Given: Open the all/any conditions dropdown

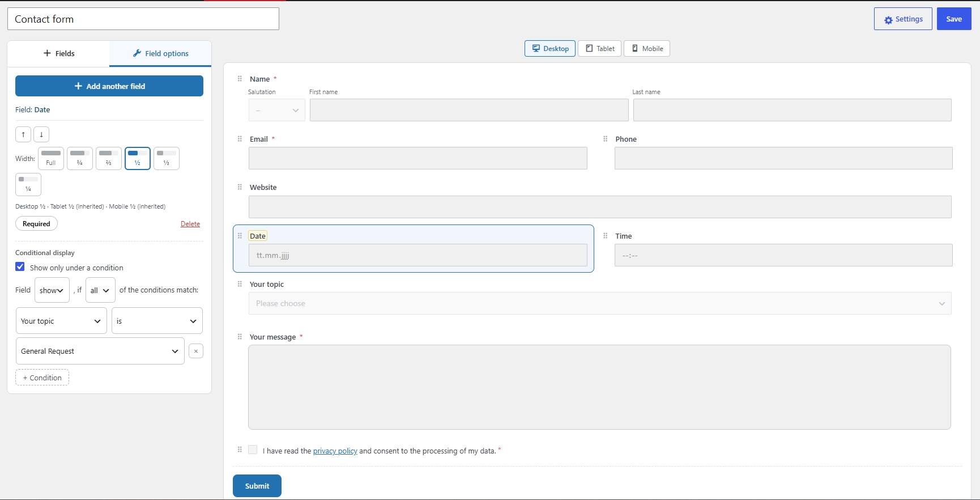Looking at the screenshot, I should click(x=100, y=290).
